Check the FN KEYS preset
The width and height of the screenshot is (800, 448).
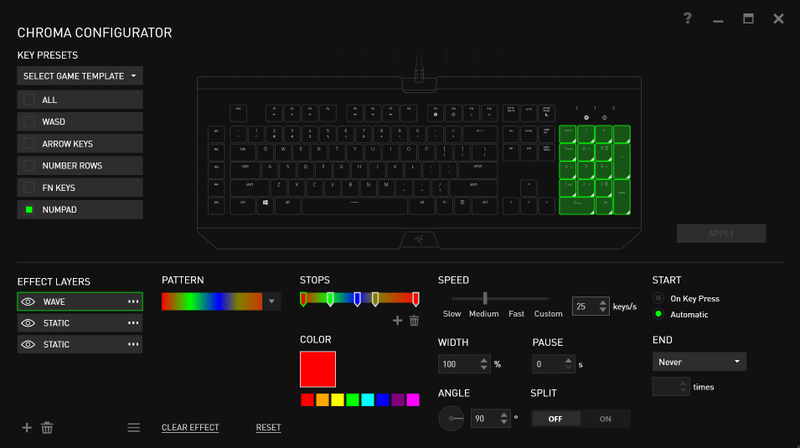tap(29, 188)
